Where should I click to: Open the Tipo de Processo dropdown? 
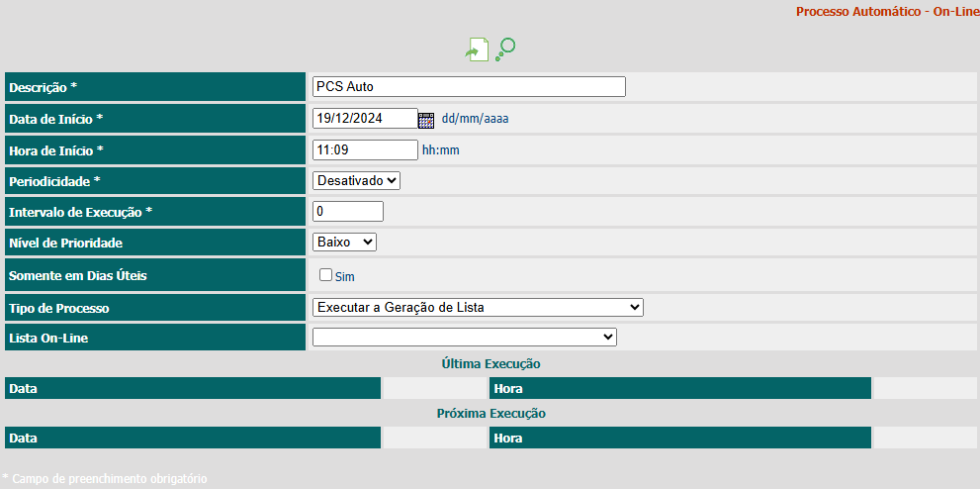tap(478, 307)
